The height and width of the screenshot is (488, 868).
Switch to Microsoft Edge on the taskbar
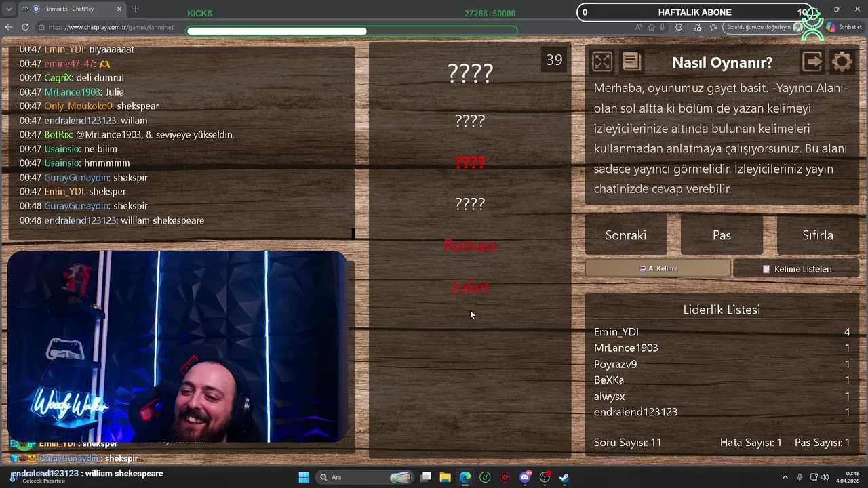point(465,477)
